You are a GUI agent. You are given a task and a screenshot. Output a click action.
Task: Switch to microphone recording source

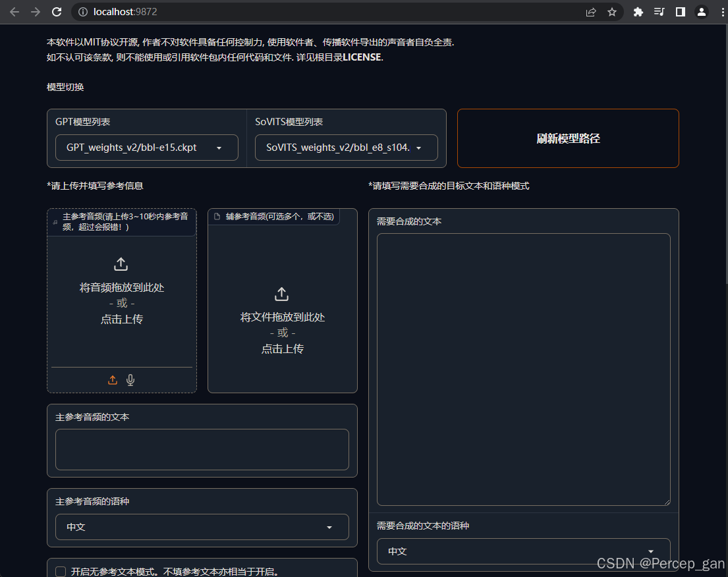coord(130,380)
